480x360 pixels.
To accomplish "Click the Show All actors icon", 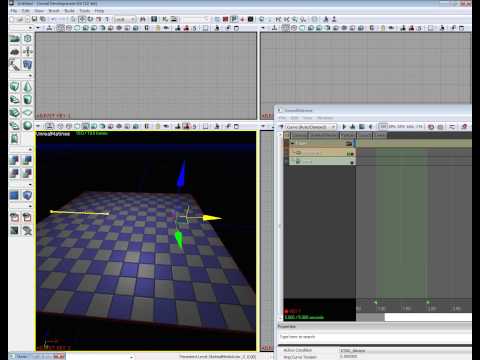I will click(27, 230).
